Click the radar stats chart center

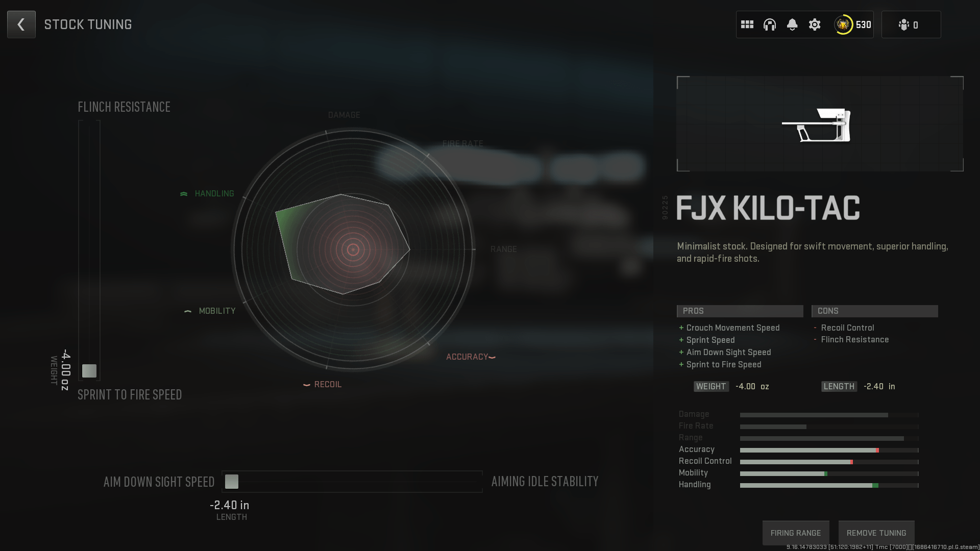(353, 249)
